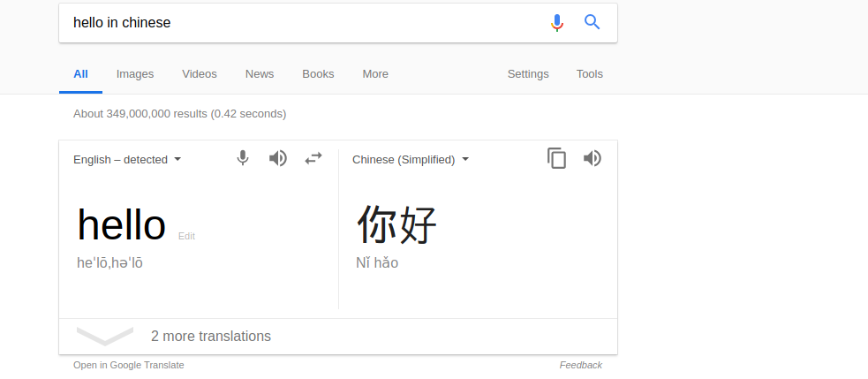Swap source and target languages
Screen dimensions: 868x379
pyautogui.click(x=313, y=158)
